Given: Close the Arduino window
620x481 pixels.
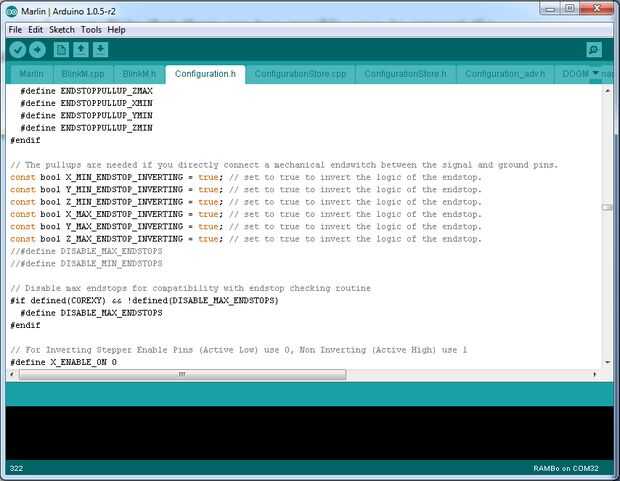Looking at the screenshot, I should (x=597, y=9).
